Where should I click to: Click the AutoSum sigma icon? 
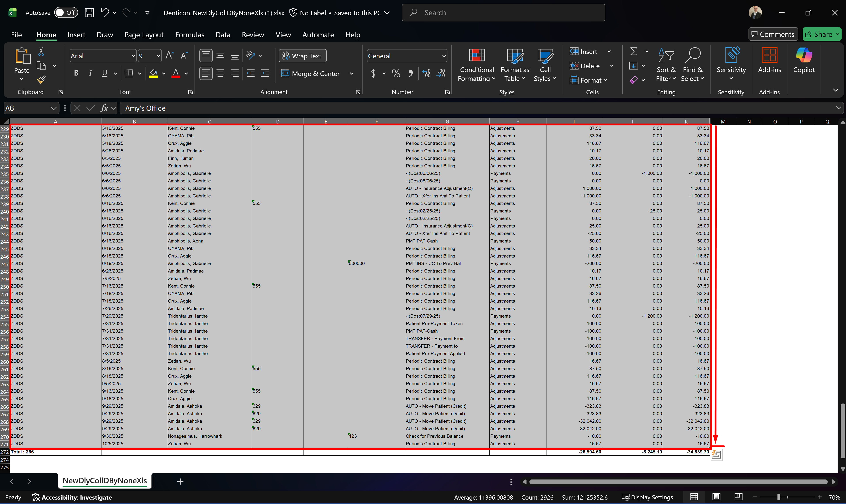634,51
